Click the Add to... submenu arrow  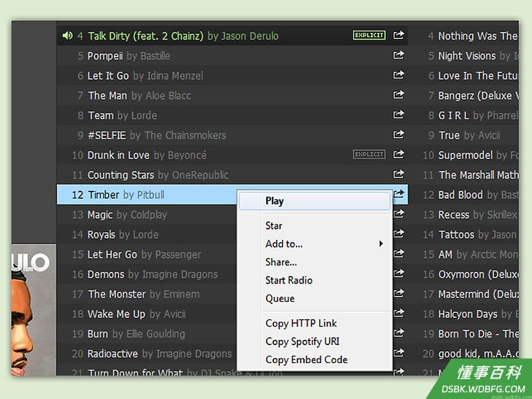(381, 243)
